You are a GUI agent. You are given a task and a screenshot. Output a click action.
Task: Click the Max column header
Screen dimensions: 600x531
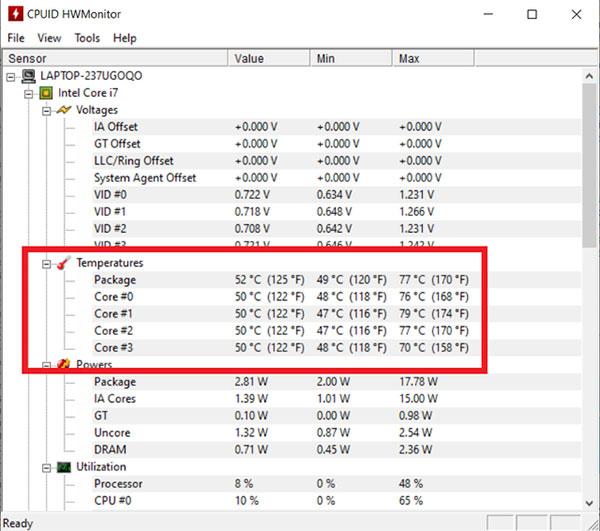pyautogui.click(x=434, y=59)
